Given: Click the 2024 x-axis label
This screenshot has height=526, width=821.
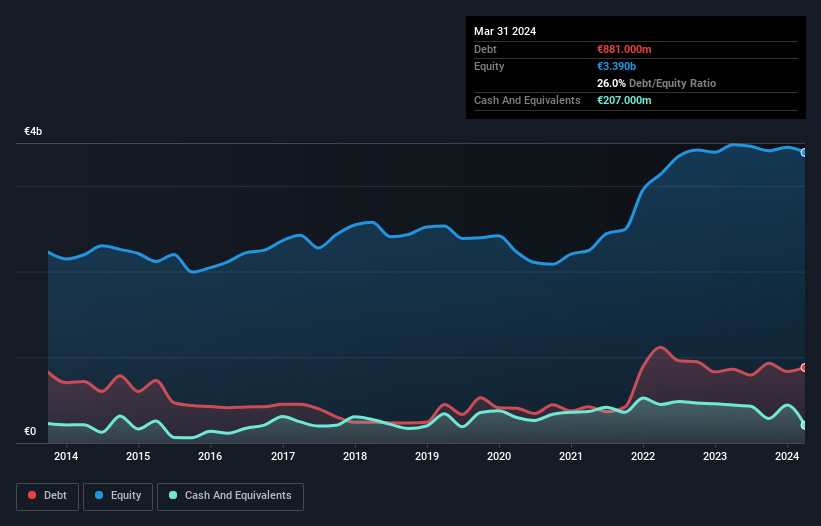Looking at the screenshot, I should tap(787, 456).
